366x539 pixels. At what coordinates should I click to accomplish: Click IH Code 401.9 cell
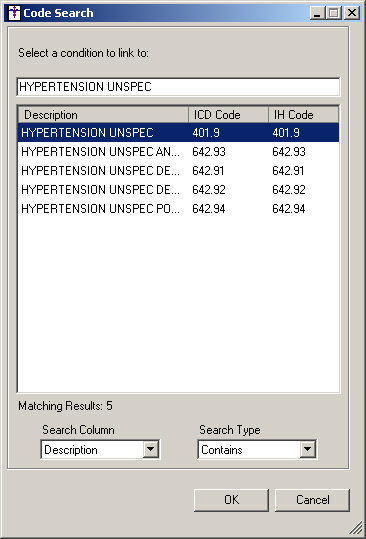tap(286, 133)
